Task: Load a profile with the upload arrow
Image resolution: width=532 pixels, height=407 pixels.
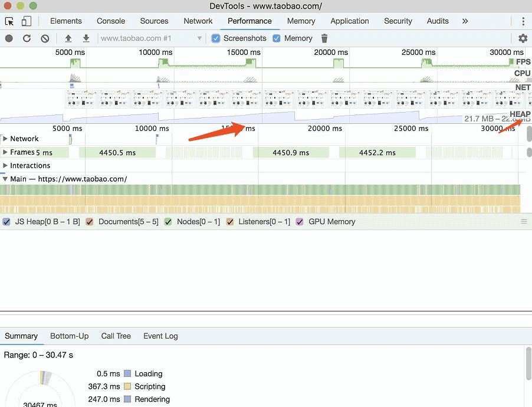Action: (68, 38)
